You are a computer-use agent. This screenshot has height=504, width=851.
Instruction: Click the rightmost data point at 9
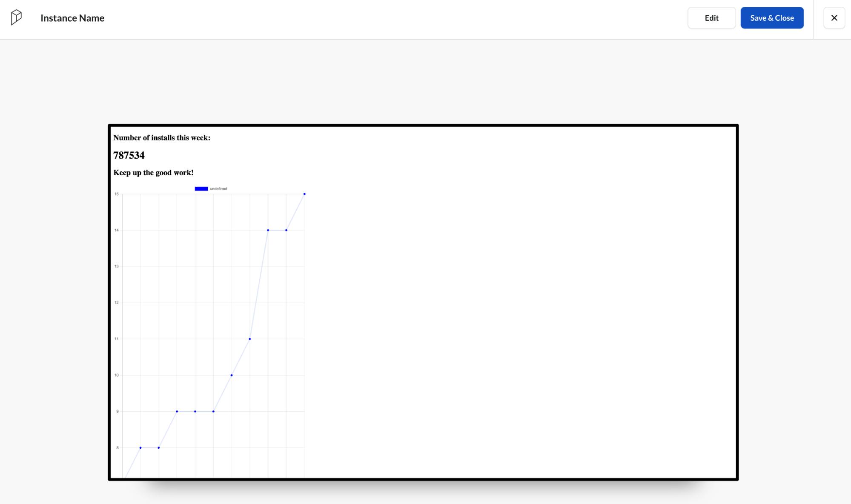click(x=213, y=411)
